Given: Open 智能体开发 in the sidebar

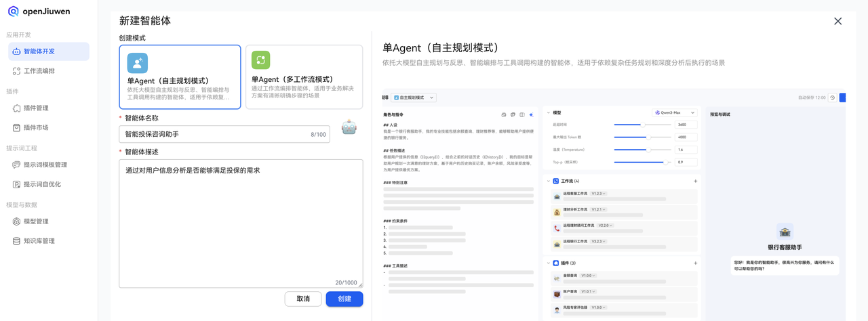Looking at the screenshot, I should coord(49,51).
